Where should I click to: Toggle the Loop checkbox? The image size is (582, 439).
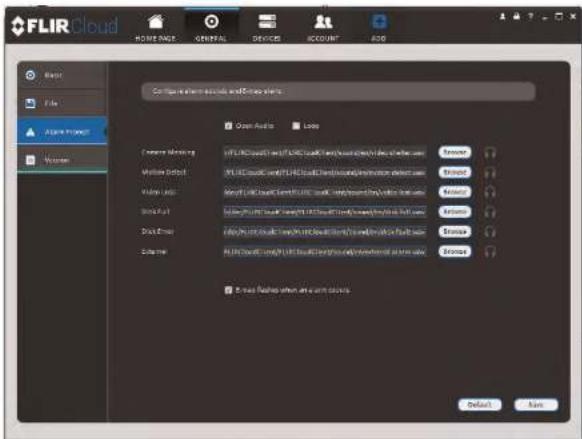tap(296, 126)
